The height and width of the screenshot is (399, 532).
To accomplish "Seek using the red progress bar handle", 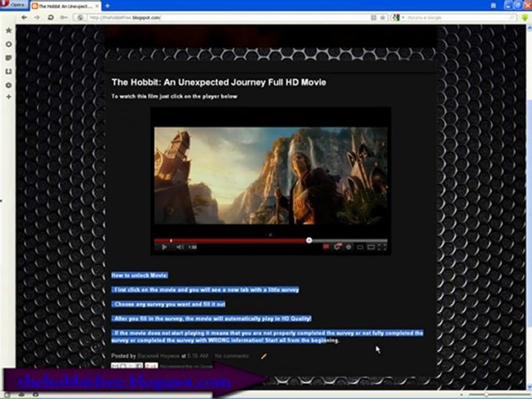I will [309, 240].
